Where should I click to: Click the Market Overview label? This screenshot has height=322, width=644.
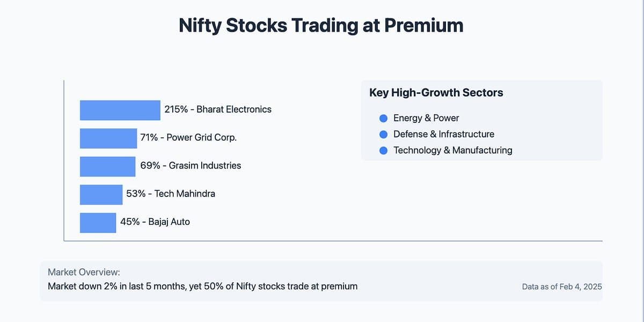pos(84,273)
